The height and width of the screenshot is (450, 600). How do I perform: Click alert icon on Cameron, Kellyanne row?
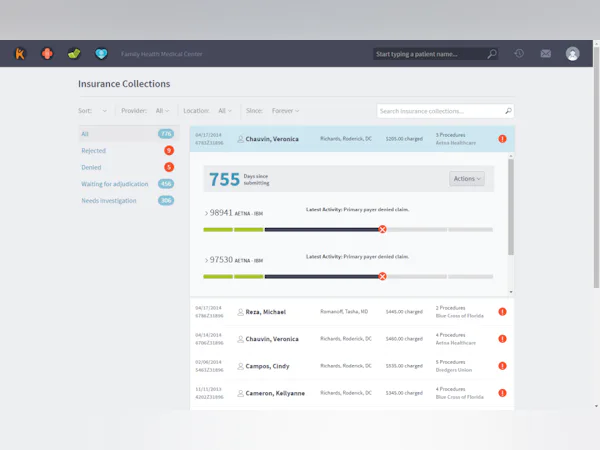502,393
